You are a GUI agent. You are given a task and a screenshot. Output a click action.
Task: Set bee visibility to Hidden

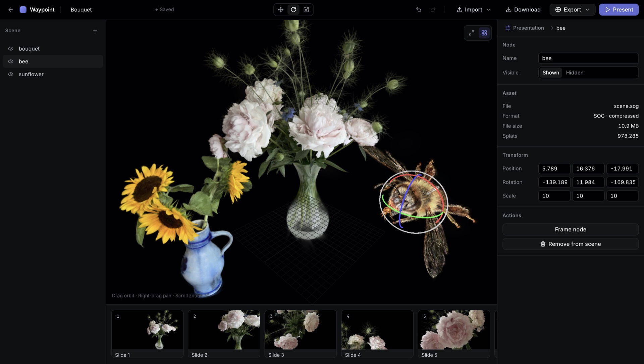(575, 73)
